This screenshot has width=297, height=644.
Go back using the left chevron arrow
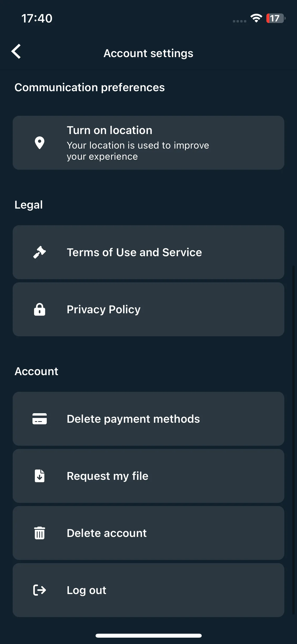coord(16,51)
